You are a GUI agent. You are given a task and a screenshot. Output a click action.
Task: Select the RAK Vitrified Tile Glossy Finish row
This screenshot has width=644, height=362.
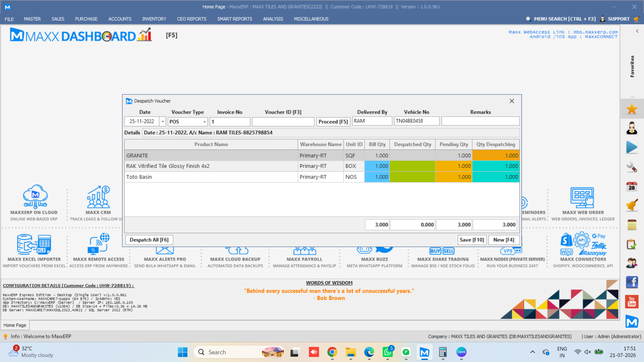click(x=322, y=166)
